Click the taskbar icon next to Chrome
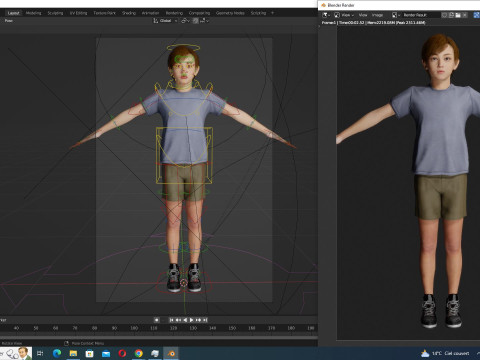Screen dimensions: 480x360 coord(155,353)
